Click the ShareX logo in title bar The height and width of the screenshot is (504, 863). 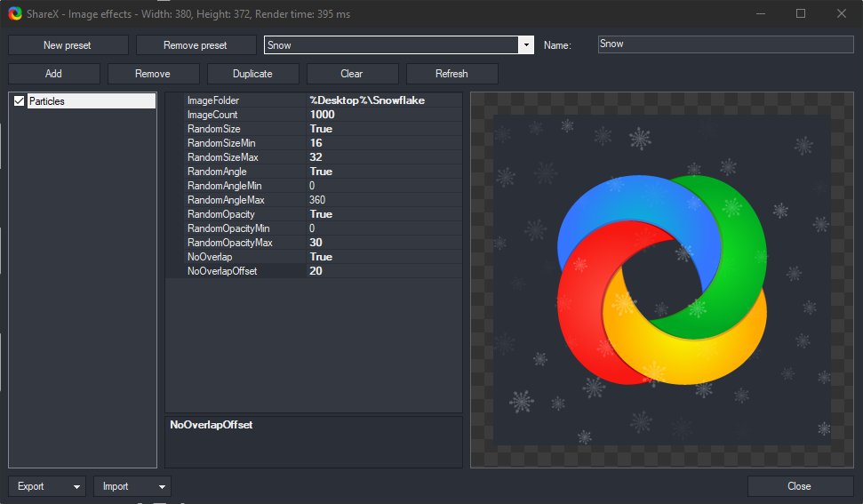(15, 13)
